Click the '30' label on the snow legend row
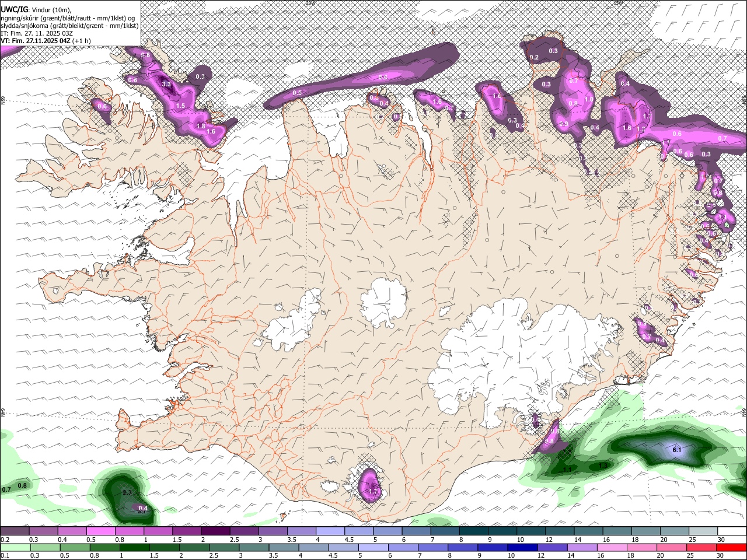Viewport: 747px width, 560px height. point(721,540)
